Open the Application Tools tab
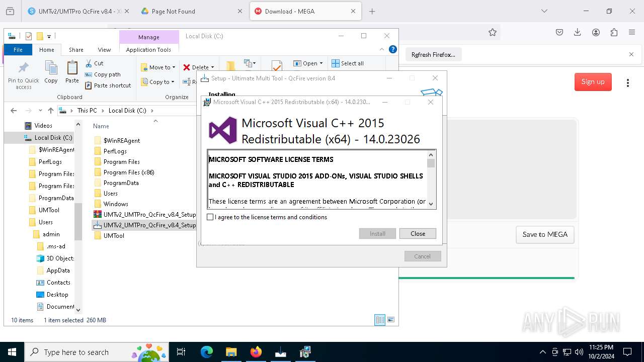The height and width of the screenshot is (362, 644). coord(148,50)
